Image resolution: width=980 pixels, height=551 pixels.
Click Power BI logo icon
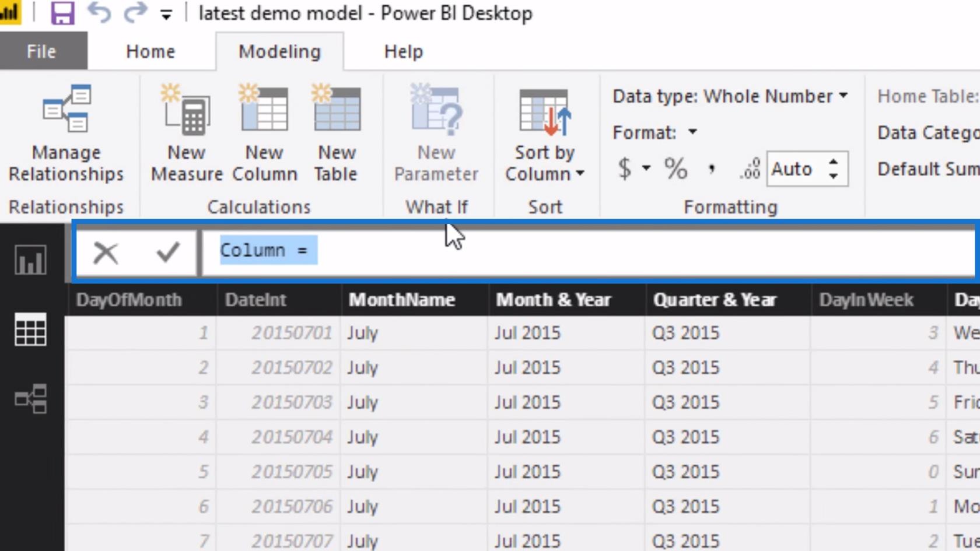(9, 12)
